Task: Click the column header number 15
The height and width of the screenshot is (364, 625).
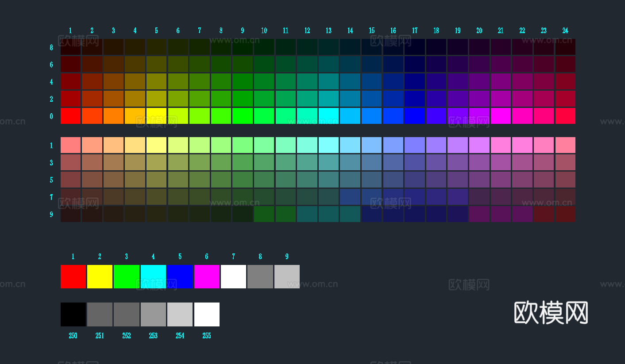Action: click(x=372, y=31)
